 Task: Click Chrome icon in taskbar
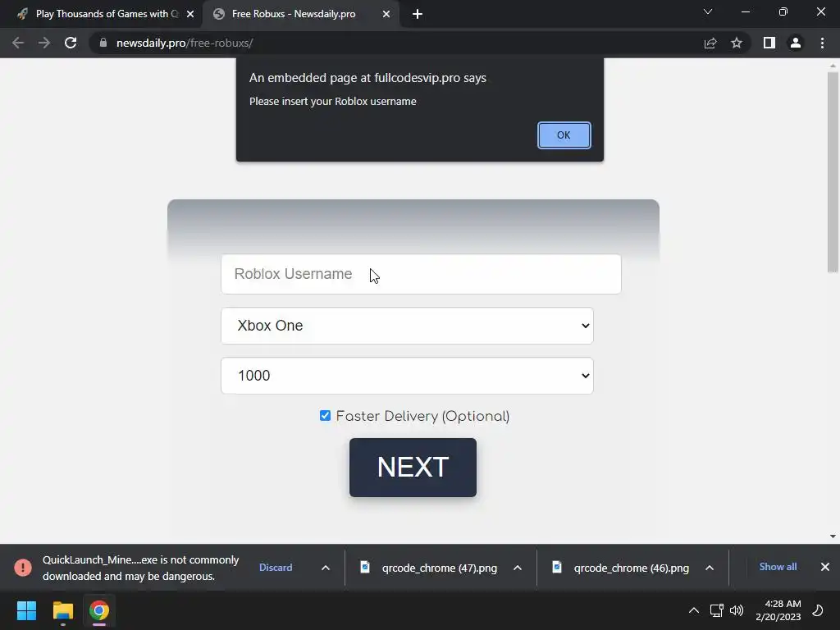pyautogui.click(x=99, y=610)
